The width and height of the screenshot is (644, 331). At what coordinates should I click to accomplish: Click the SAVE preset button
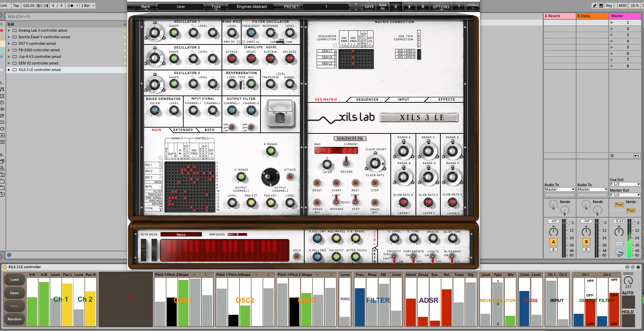point(369,7)
